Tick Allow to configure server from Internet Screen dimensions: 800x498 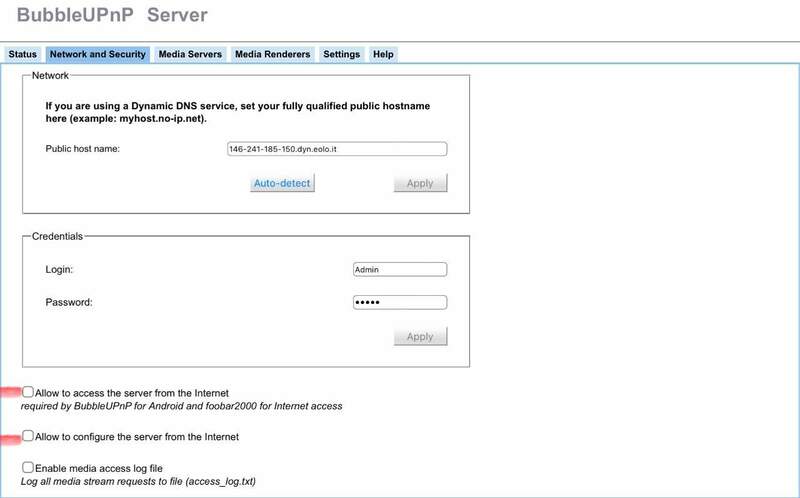pos(28,436)
